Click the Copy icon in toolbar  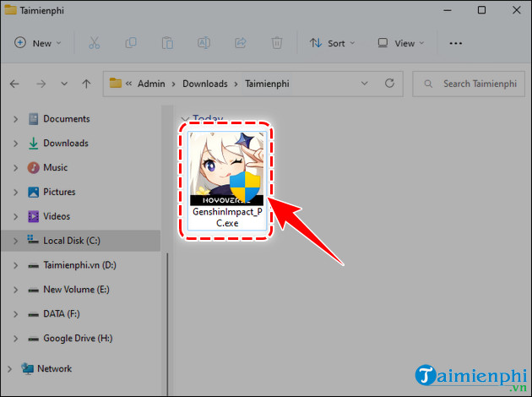[x=131, y=43]
